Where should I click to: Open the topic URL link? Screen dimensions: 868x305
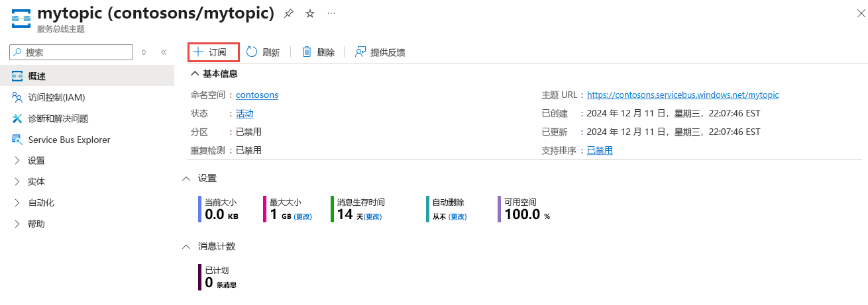pos(682,95)
